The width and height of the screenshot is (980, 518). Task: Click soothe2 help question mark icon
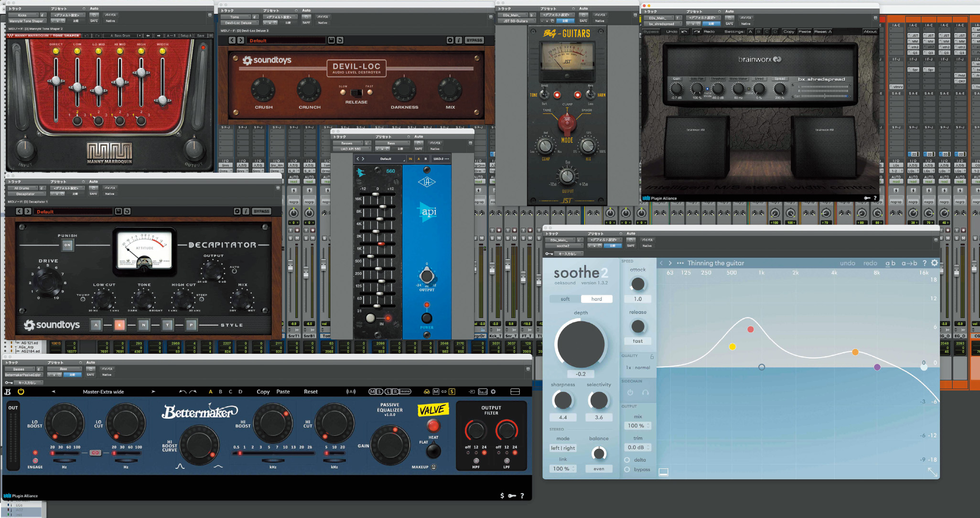[924, 263]
